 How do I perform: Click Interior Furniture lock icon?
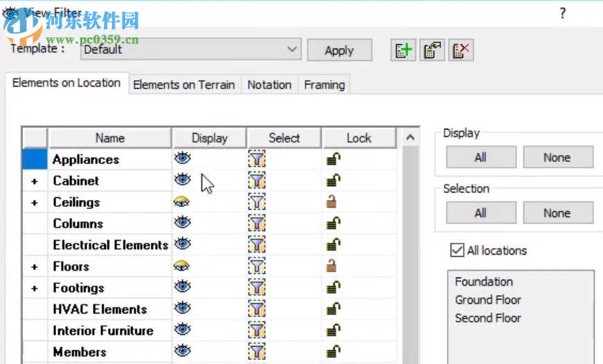(x=333, y=330)
